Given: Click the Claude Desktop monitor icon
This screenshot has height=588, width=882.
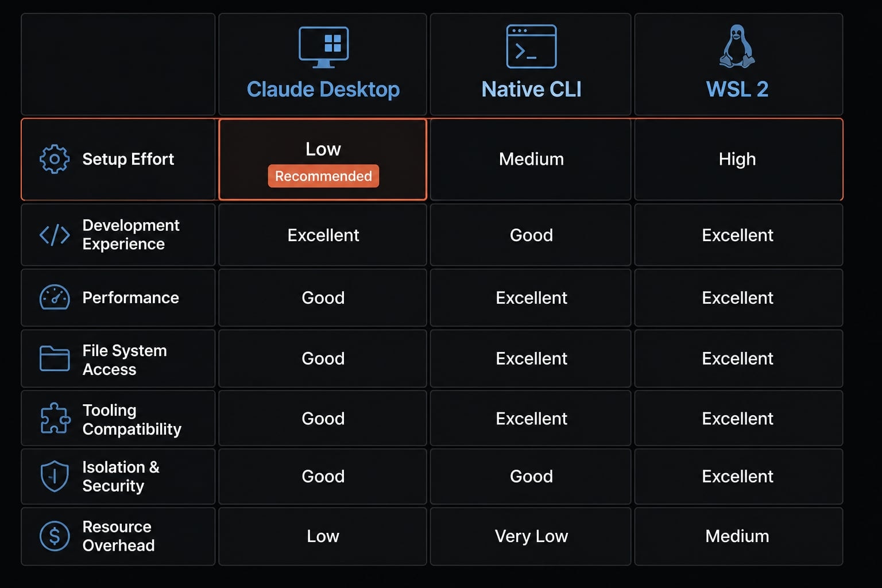Looking at the screenshot, I should (323, 47).
